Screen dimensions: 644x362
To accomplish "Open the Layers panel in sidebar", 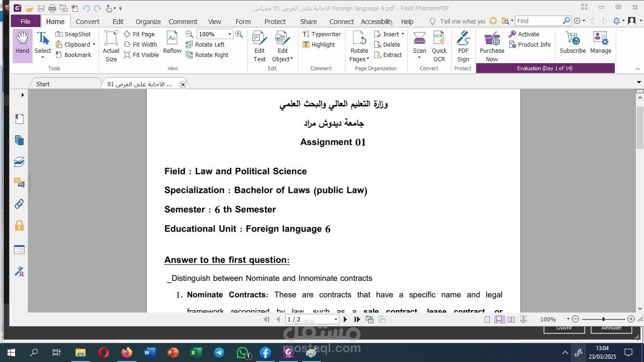I will pyautogui.click(x=19, y=162).
